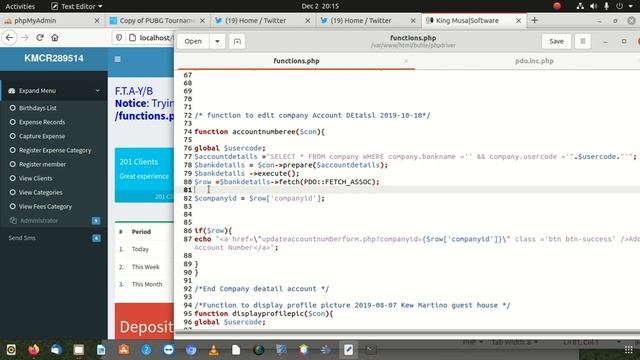The height and width of the screenshot is (360, 640).
Task: Click Activities in the top bar
Action: (20, 6)
